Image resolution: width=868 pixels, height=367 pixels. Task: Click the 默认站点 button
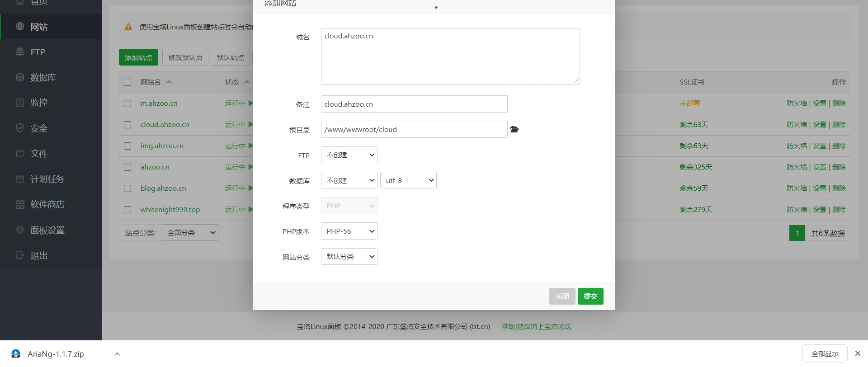pyautogui.click(x=230, y=57)
